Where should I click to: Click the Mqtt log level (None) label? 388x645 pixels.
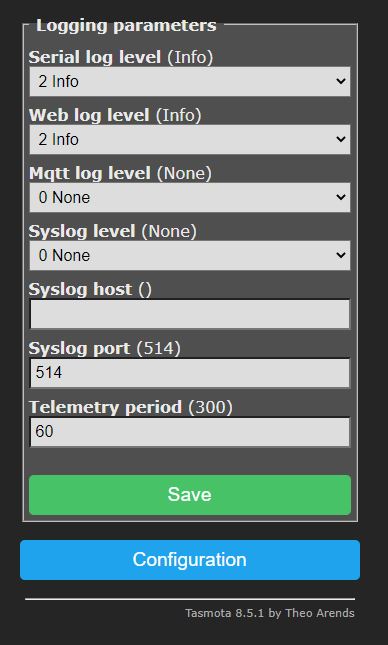click(120, 173)
